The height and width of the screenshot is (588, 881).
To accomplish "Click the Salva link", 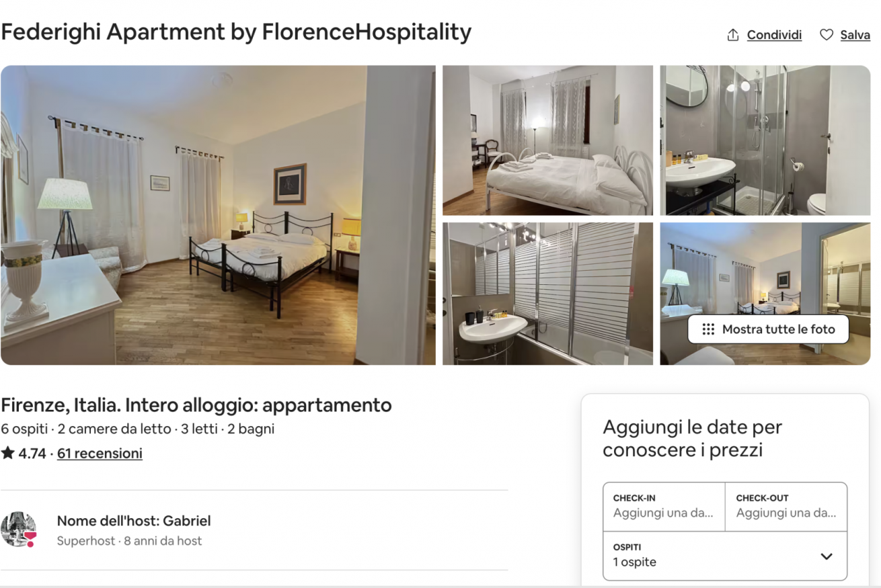I will point(855,35).
